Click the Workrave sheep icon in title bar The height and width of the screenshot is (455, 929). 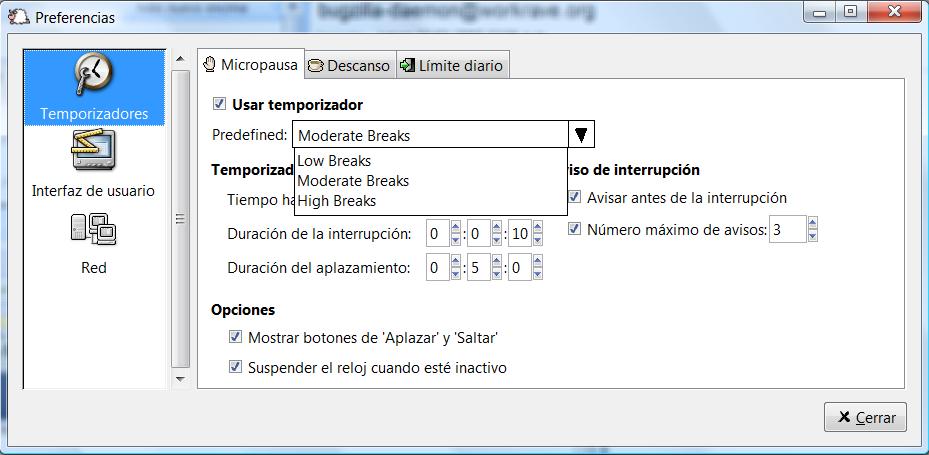(18, 17)
